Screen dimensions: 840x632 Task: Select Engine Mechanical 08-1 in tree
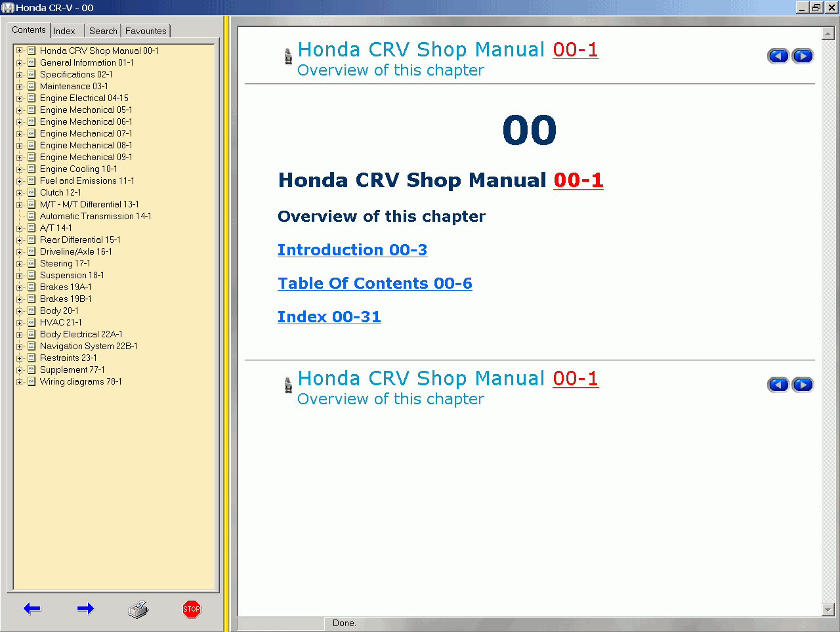86,145
